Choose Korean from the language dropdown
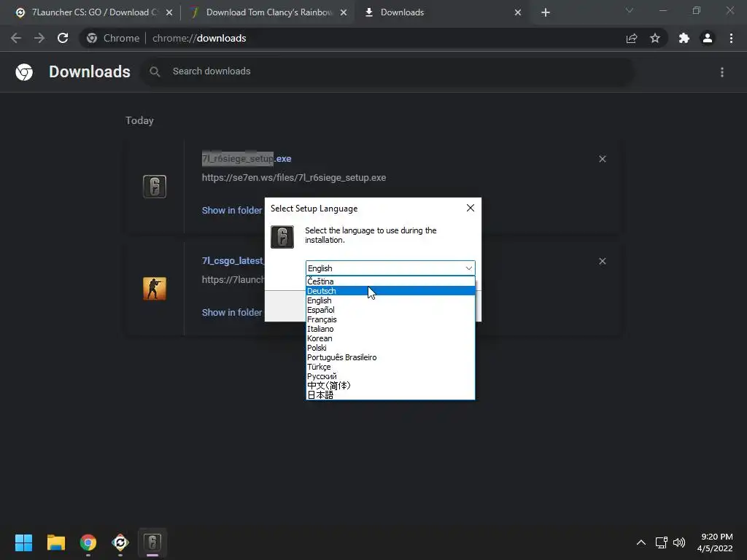The width and height of the screenshot is (747, 560). tap(390, 338)
